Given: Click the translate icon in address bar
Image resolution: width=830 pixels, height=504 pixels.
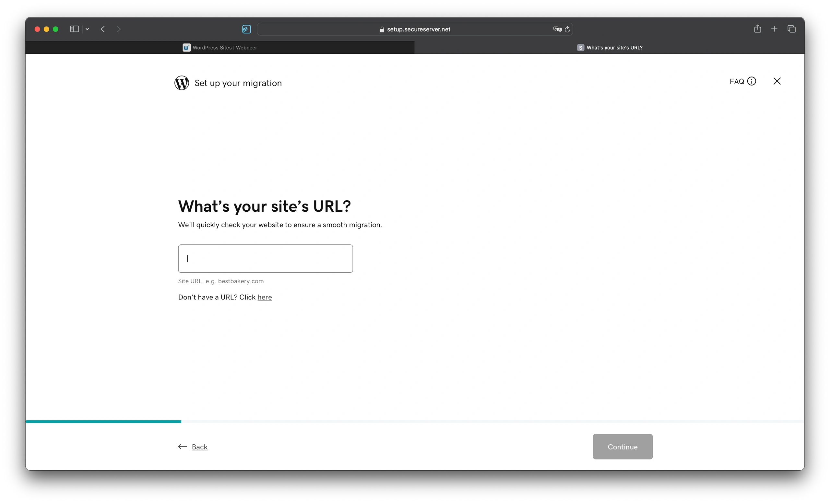Looking at the screenshot, I should coord(557,29).
